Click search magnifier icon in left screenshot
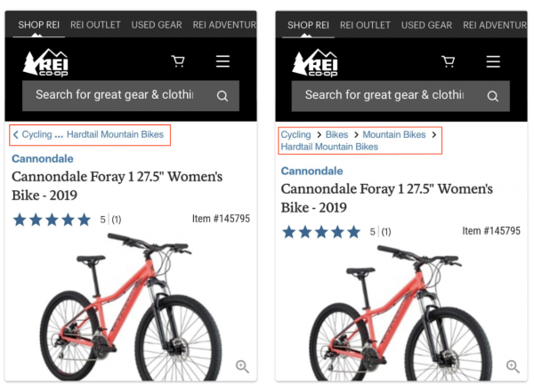The image size is (534, 392). tap(222, 96)
